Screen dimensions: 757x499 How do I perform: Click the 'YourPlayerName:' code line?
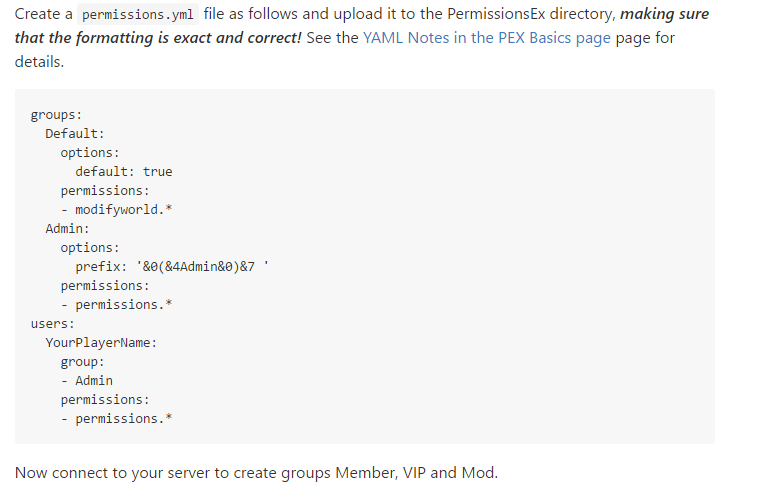pyautogui.click(x=101, y=343)
